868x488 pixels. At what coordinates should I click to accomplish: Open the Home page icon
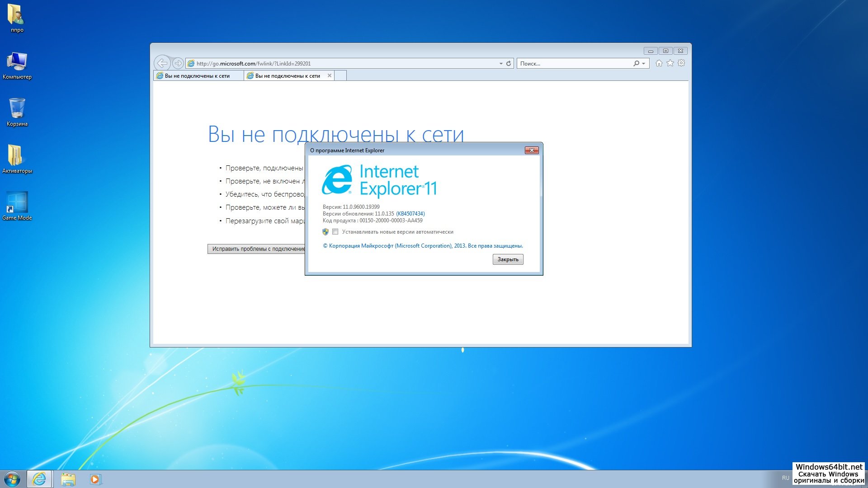click(x=659, y=63)
